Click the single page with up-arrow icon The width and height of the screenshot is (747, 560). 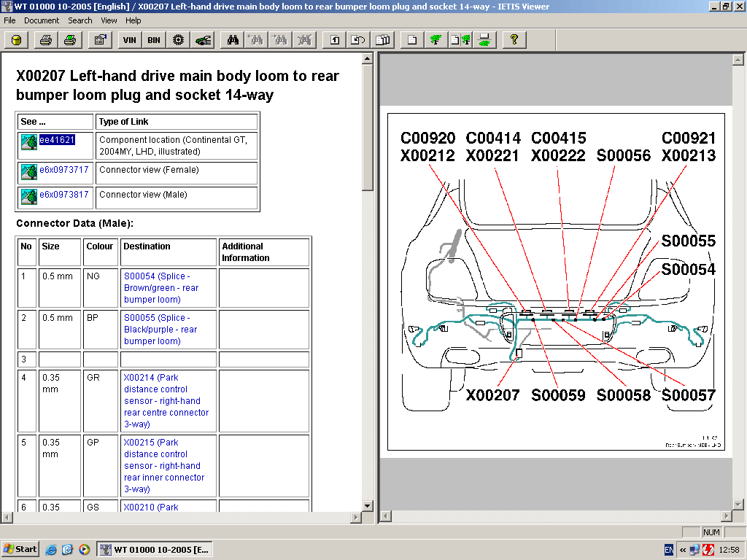click(335, 40)
